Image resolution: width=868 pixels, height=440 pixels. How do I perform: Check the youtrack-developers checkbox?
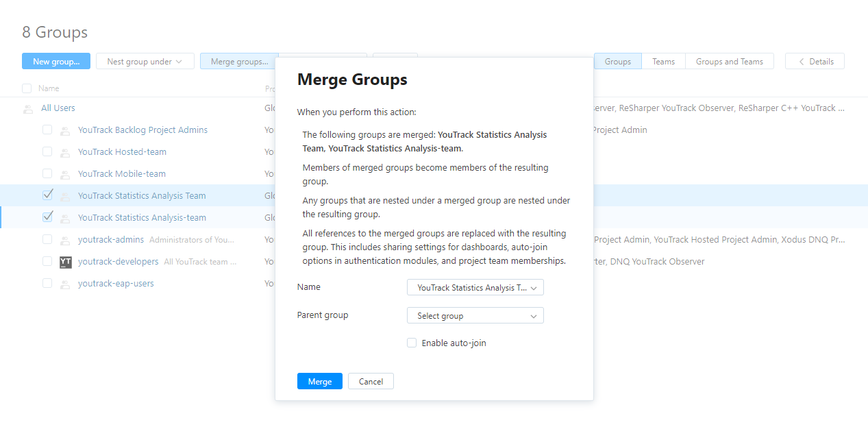coord(47,261)
